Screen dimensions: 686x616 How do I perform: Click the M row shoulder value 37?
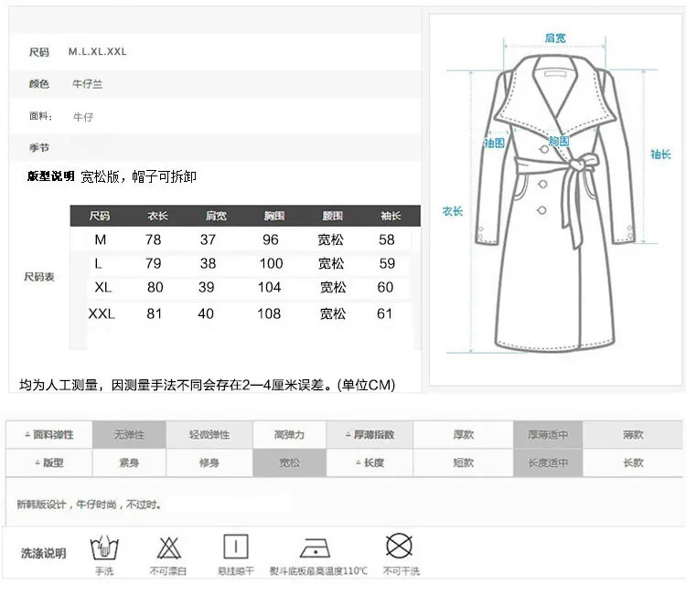(208, 239)
